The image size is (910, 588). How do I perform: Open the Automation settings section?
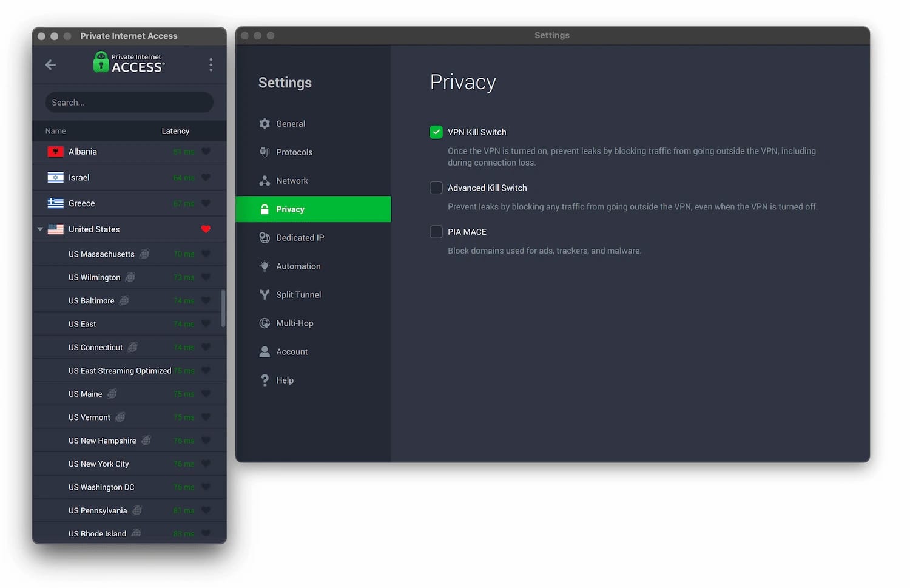298,266
